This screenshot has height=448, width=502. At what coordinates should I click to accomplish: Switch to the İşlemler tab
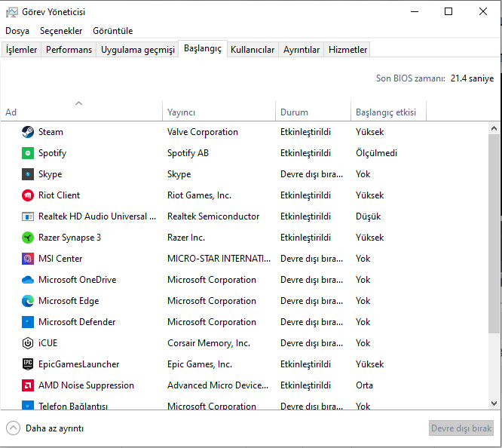[21, 50]
